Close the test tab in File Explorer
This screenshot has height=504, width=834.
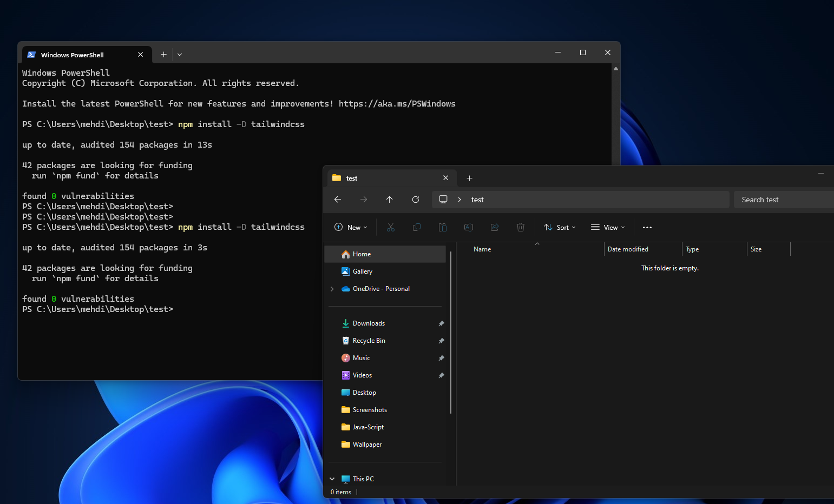click(x=445, y=178)
